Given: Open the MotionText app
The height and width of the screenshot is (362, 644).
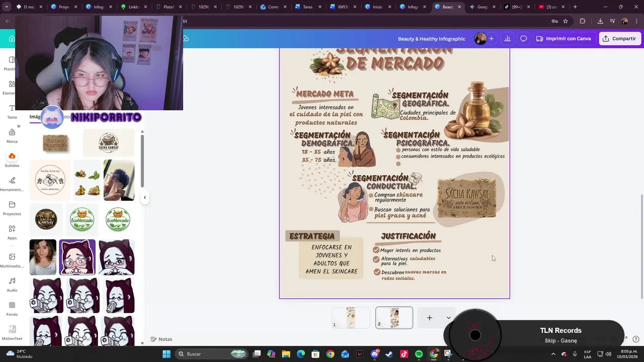Looking at the screenshot, I should pyautogui.click(x=12, y=333).
